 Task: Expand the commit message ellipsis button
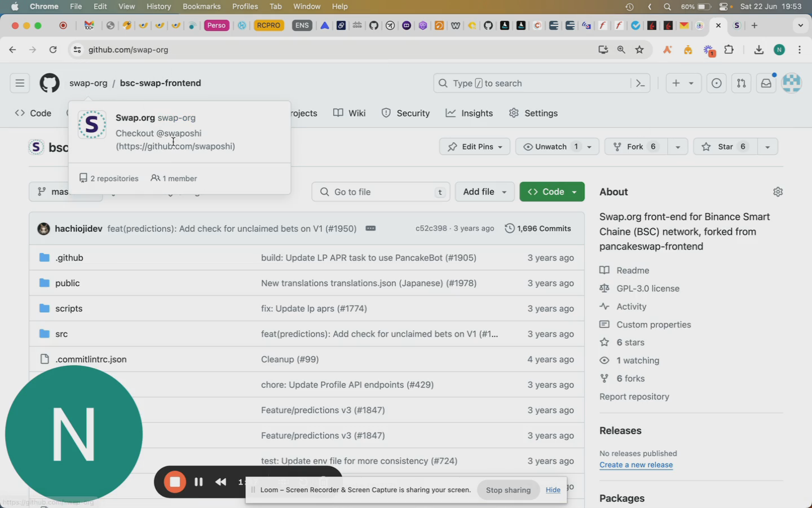(370, 229)
